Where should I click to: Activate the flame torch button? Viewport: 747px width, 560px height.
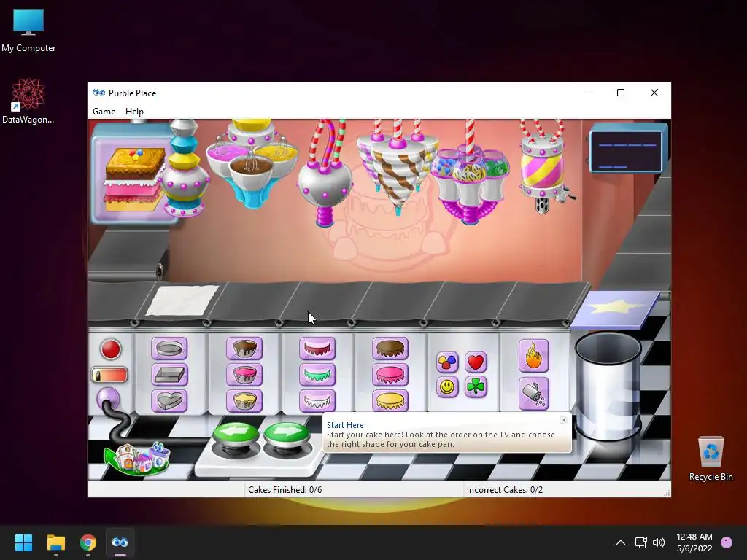533,356
